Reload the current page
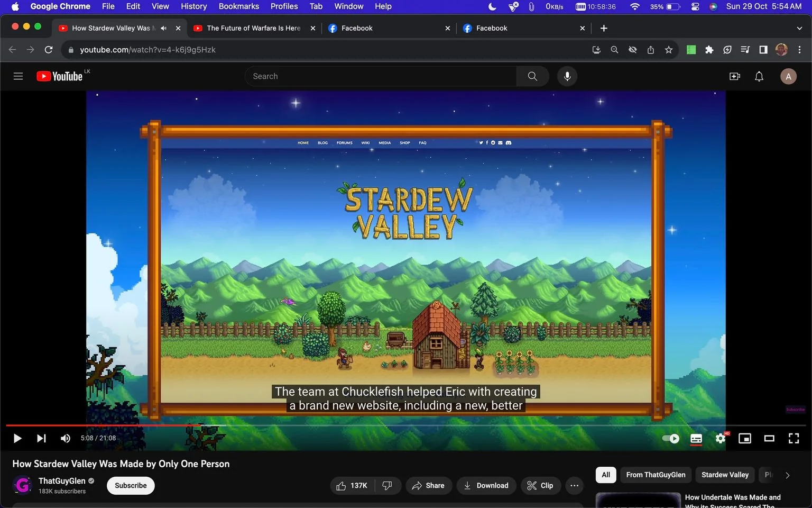Viewport: 812px width, 508px height. (49, 50)
